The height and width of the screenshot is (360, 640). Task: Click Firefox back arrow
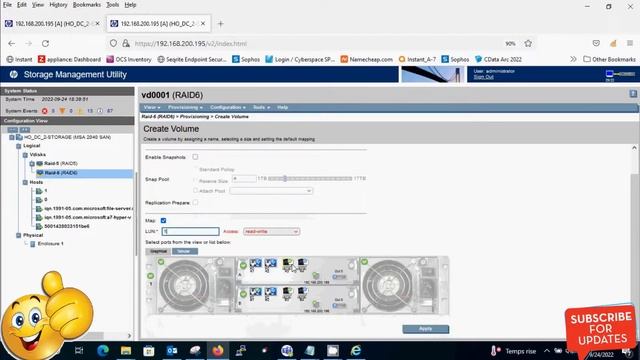(11, 43)
